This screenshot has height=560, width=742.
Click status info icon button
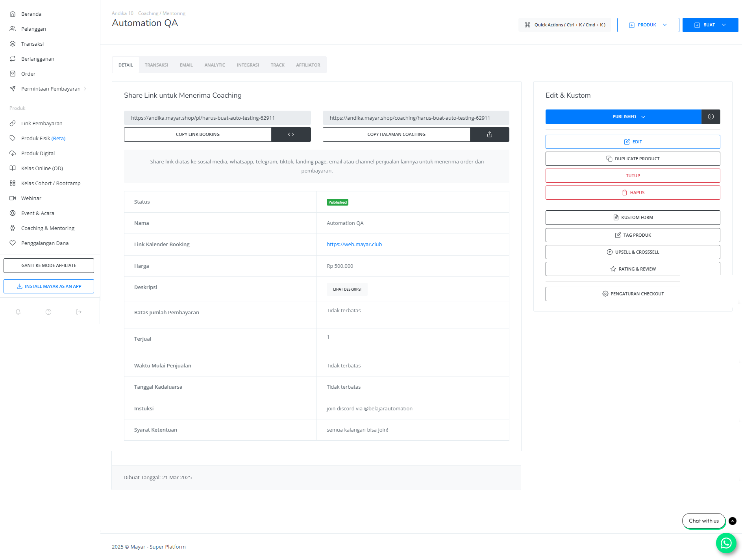coord(711,117)
